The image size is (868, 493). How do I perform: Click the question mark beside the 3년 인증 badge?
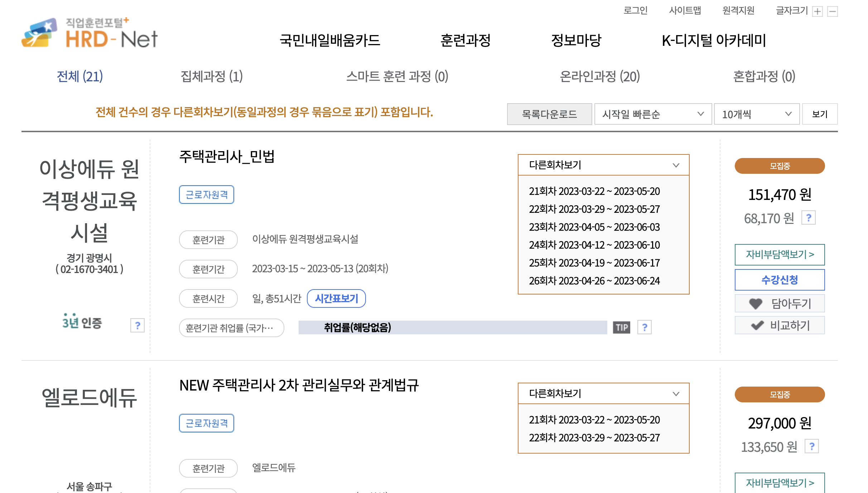(137, 326)
